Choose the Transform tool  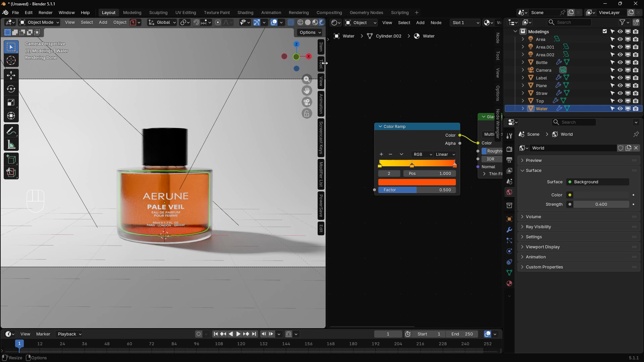(11, 116)
